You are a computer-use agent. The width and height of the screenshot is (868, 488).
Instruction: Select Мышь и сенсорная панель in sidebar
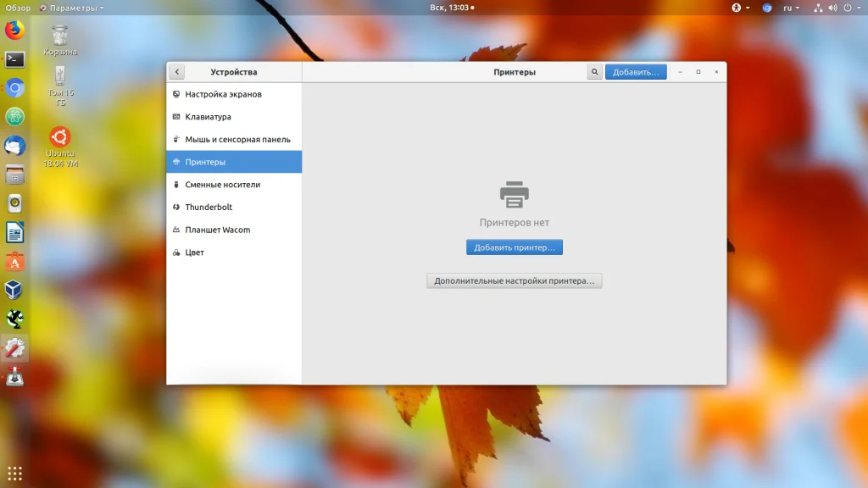pyautogui.click(x=237, y=140)
